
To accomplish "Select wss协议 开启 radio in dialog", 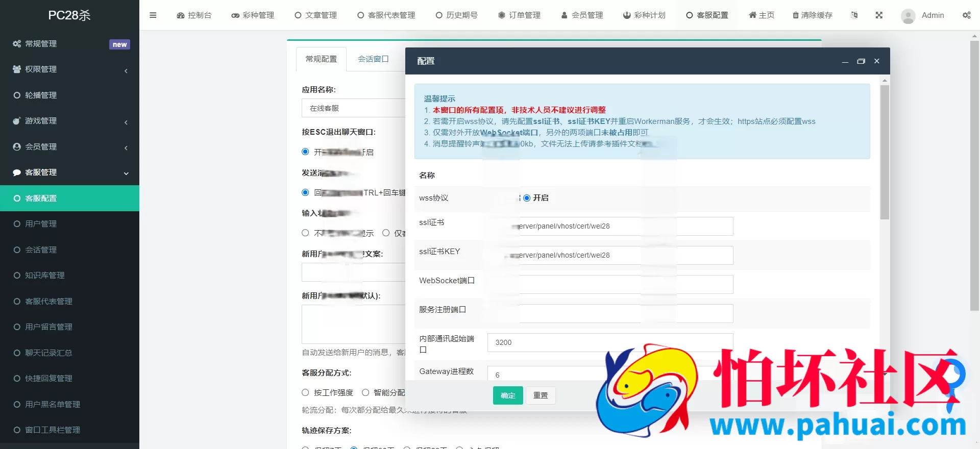I will [x=527, y=198].
